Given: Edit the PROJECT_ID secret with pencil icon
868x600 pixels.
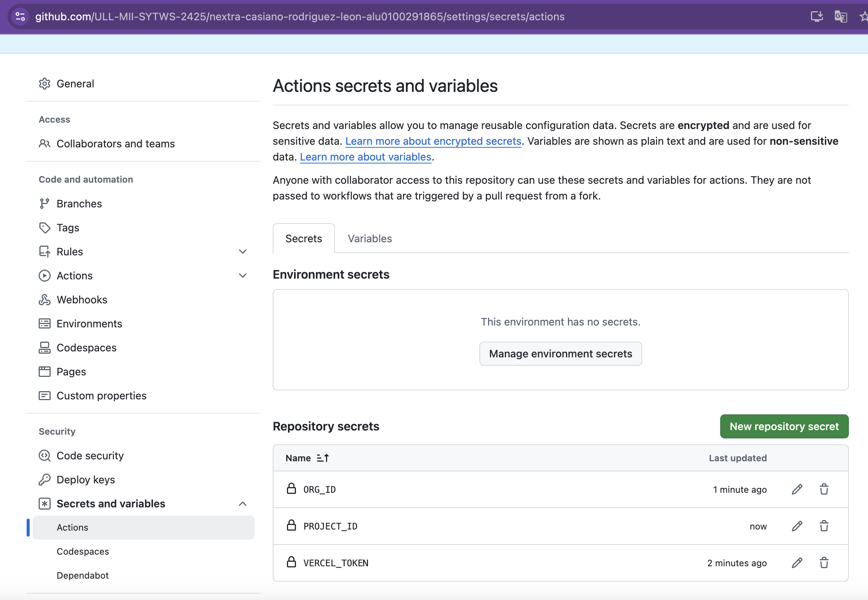Looking at the screenshot, I should (x=797, y=526).
